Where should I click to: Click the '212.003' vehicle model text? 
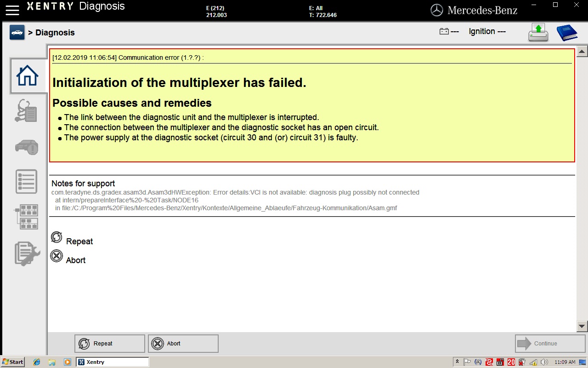tap(216, 15)
